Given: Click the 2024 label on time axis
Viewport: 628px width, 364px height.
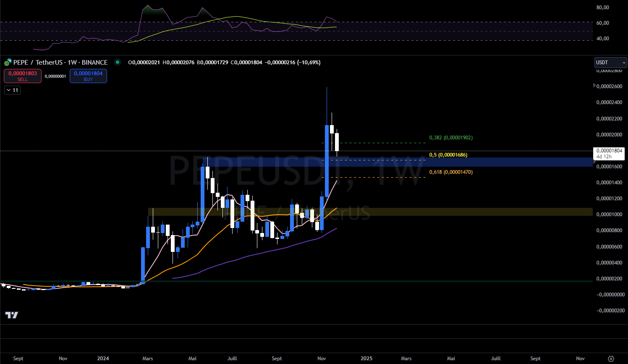Looking at the screenshot, I should click(x=103, y=359).
